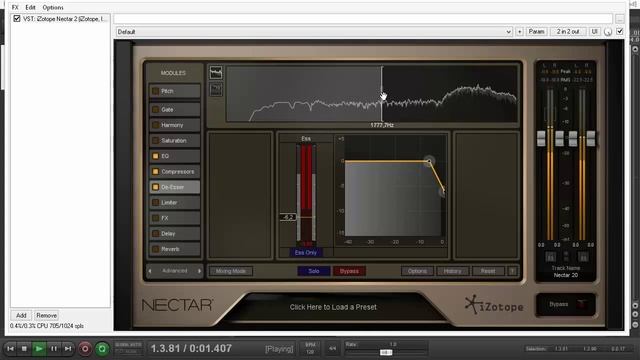Screen dimensions: 640x360
Task: Go to project end in transport
Action: pyautogui.click(x=68, y=349)
